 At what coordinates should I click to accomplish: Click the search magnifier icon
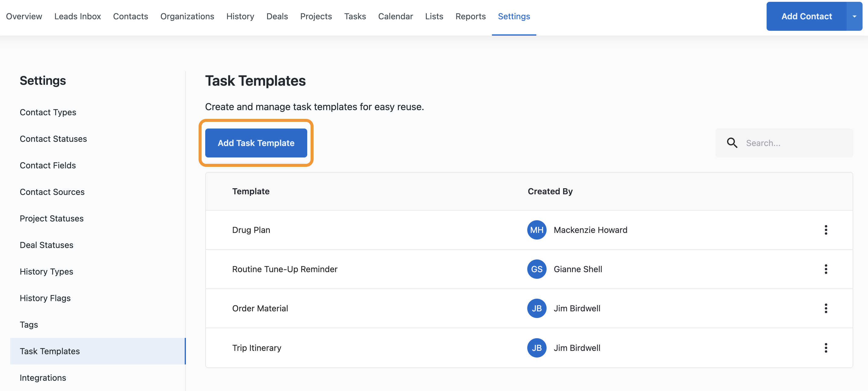(732, 143)
